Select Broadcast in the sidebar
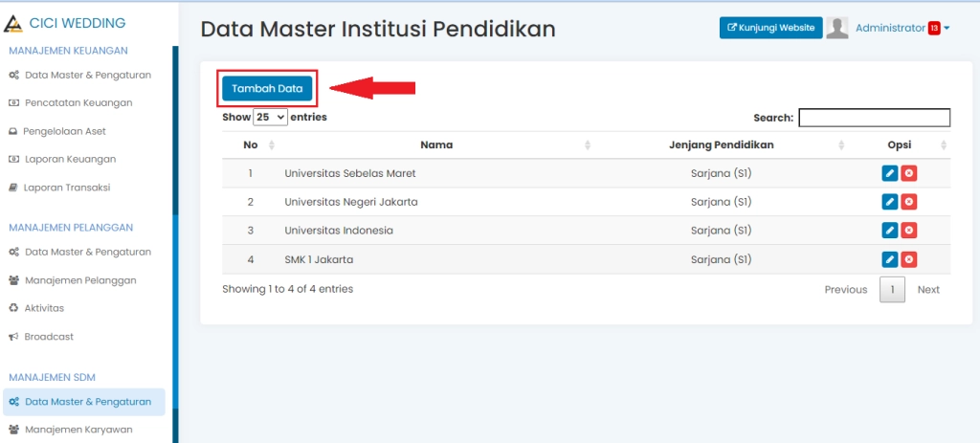Screen dimensions: 980x443 (49, 337)
